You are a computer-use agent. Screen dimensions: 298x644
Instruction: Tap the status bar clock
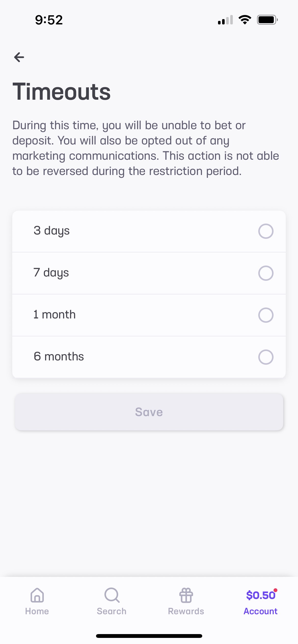[49, 20]
